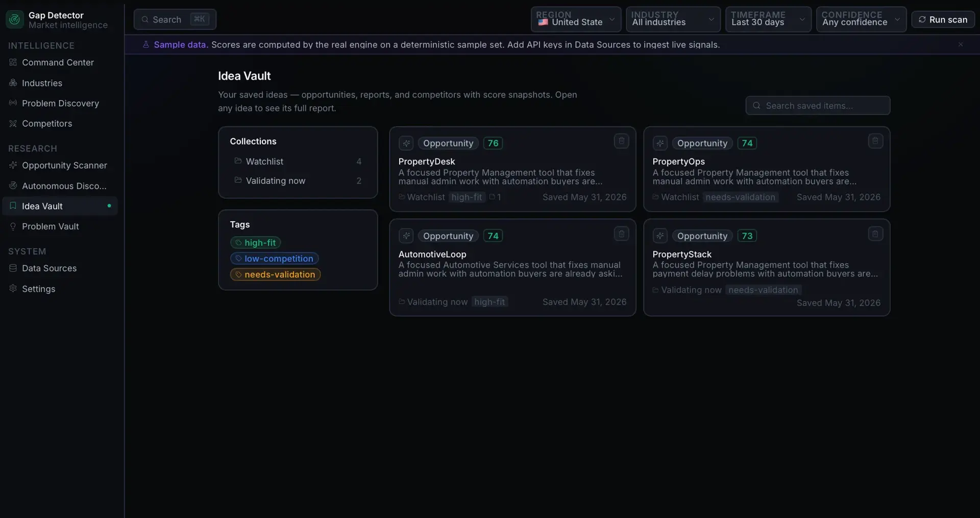Click the Settings gear icon
980x518 pixels.
[x=13, y=289]
